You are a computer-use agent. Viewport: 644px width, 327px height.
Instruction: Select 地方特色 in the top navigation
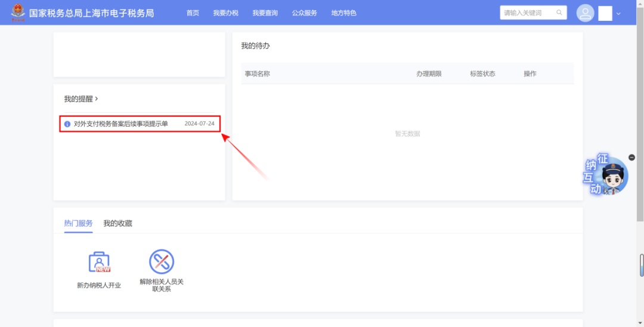coord(344,13)
